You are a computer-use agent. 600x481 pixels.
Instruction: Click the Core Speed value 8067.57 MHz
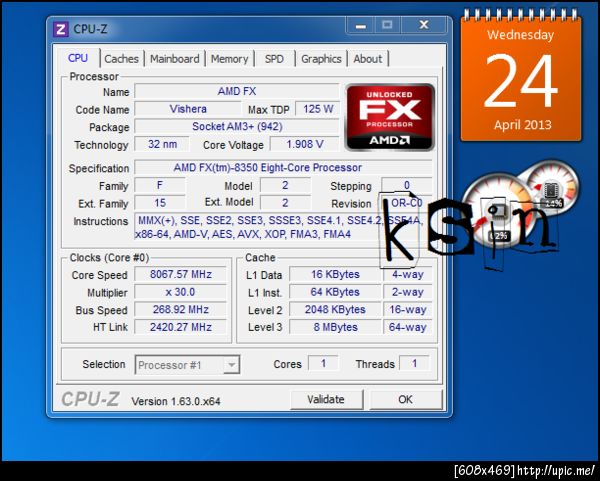tap(181, 274)
